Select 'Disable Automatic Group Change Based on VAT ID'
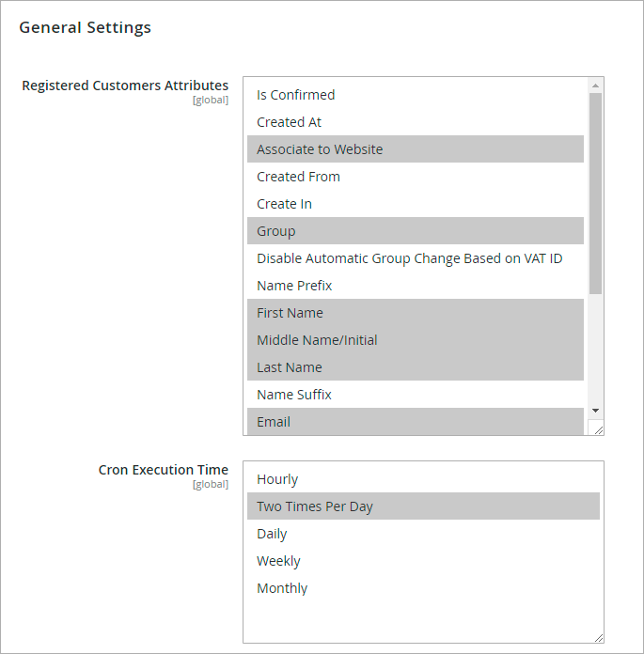 coord(410,258)
